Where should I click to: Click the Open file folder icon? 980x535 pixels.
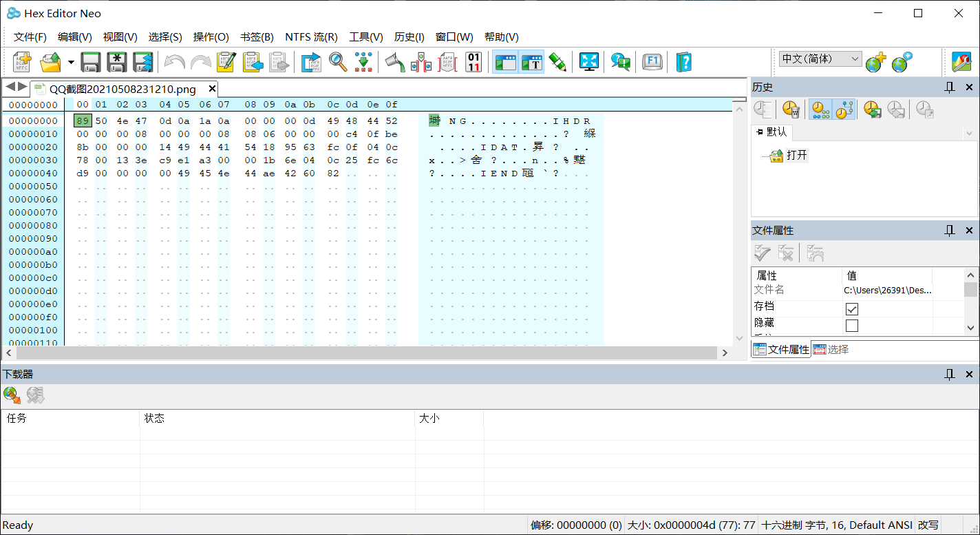[51, 62]
